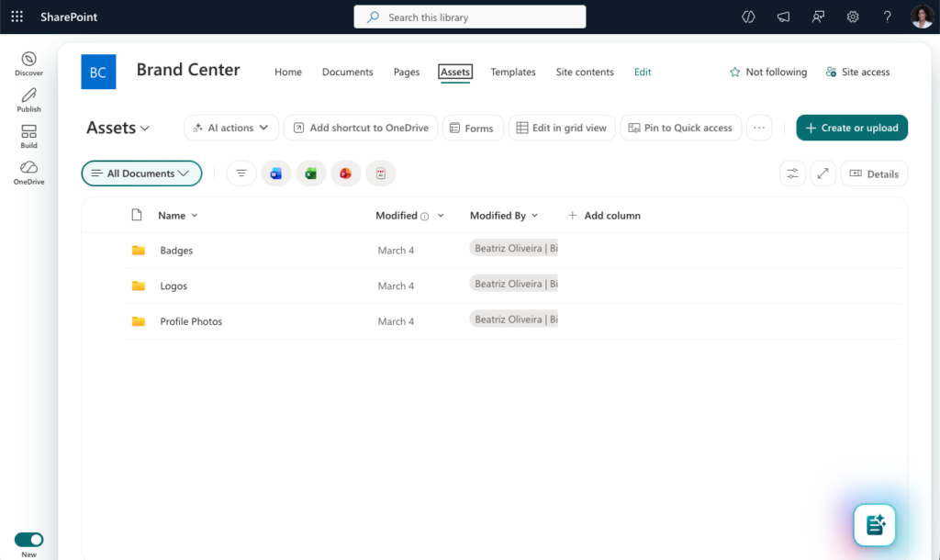The width and height of the screenshot is (940, 560).
Task: Expand content to full screen view
Action: [822, 174]
